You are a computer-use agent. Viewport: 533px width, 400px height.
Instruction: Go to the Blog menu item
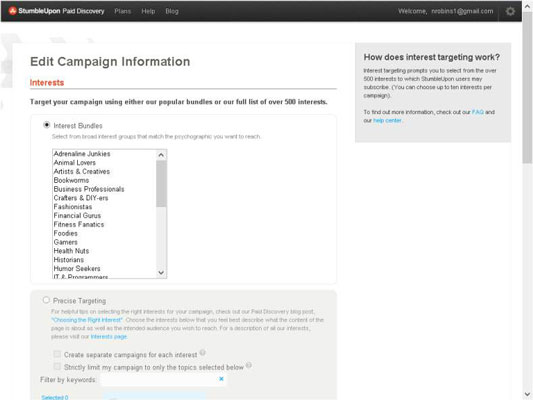pos(172,11)
